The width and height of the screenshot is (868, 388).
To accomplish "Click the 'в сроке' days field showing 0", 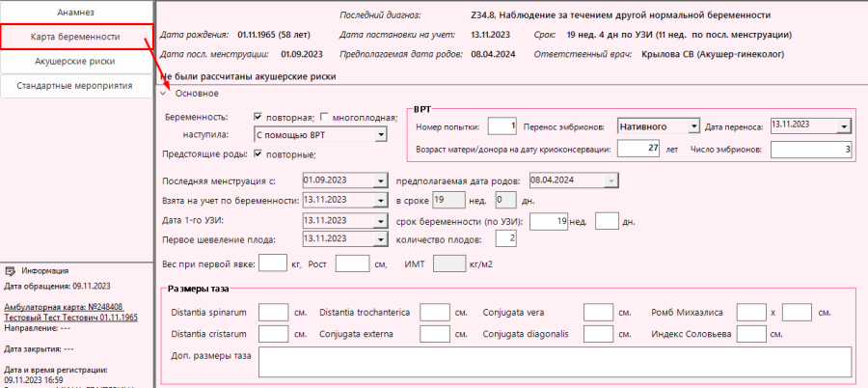I will click(506, 200).
